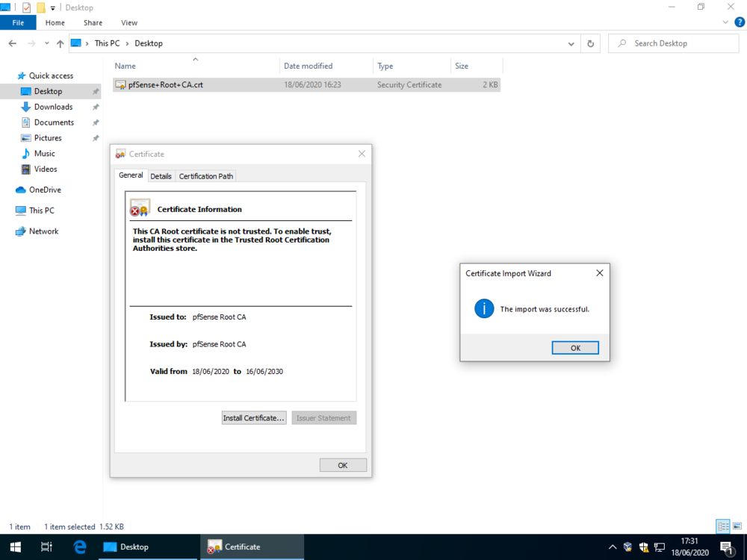Open the View ribbon tab

pyautogui.click(x=129, y=23)
